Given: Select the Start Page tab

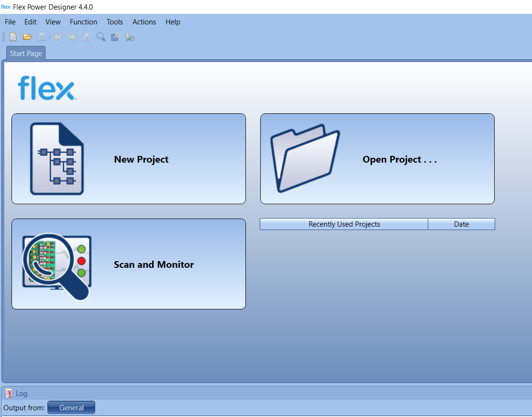Looking at the screenshot, I should (x=26, y=53).
